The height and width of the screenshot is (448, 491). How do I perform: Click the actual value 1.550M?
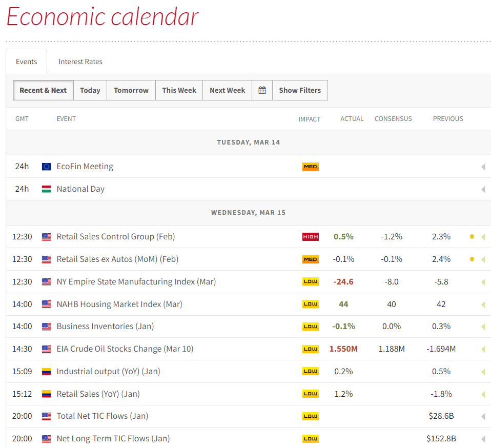coord(343,349)
